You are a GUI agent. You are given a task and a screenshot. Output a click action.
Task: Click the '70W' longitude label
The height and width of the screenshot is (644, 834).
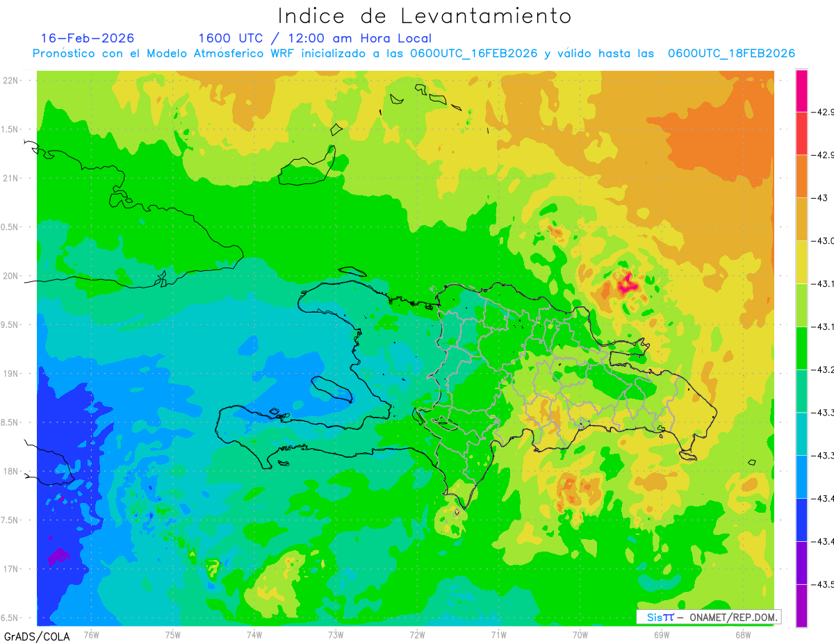(580, 634)
